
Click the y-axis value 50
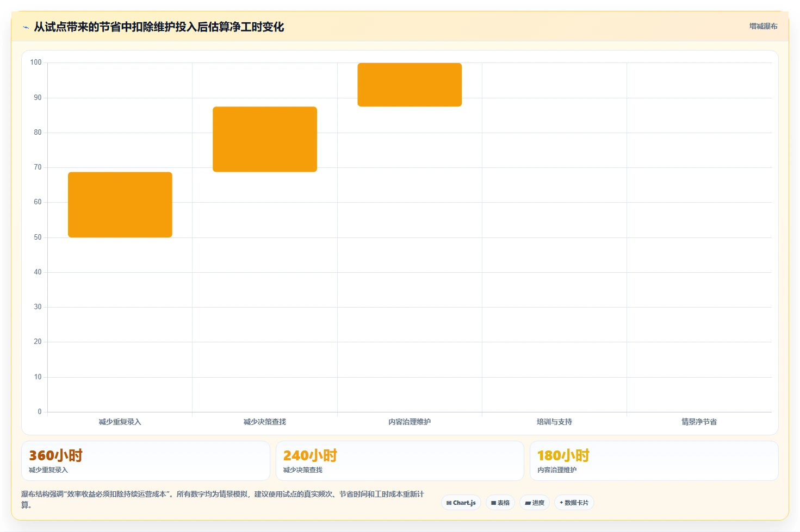(38, 237)
